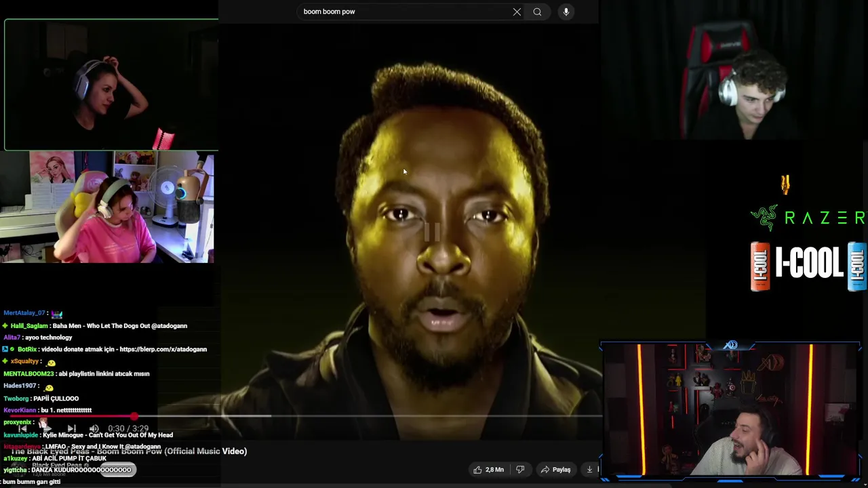This screenshot has width=868, height=488.
Task: Open video title Boom Boom Pow link
Action: [129, 451]
